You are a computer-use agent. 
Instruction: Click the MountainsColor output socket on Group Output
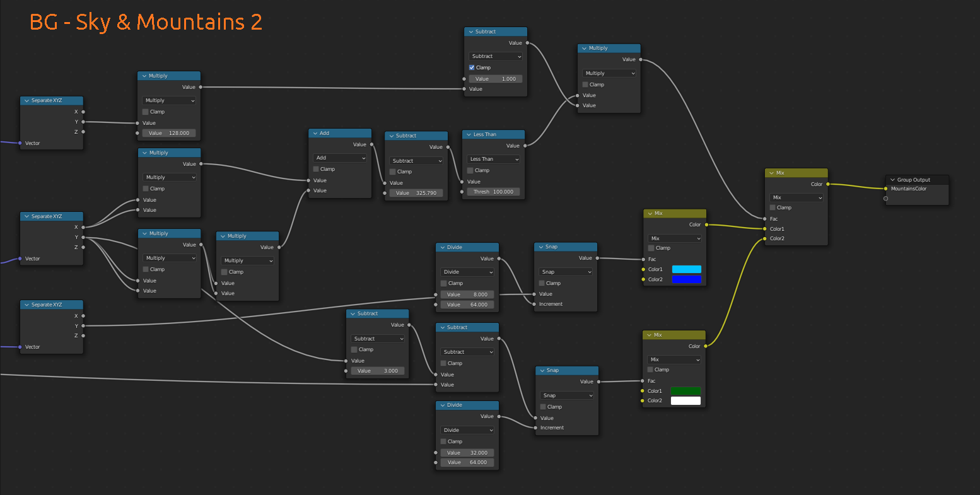point(887,188)
